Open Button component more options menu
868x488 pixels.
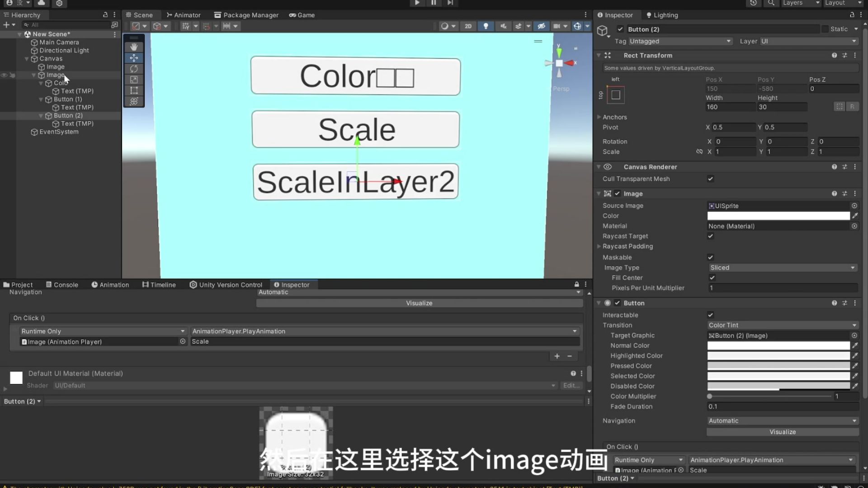(855, 303)
